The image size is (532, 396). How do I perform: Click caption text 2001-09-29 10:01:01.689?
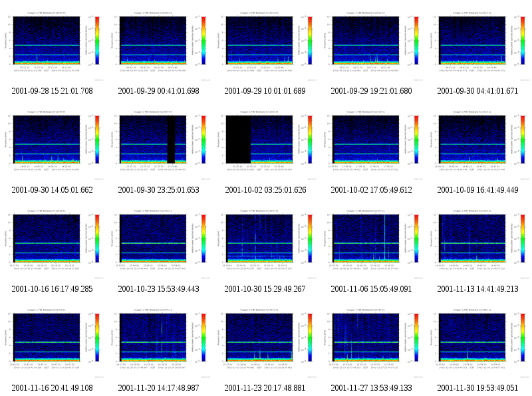click(265, 91)
